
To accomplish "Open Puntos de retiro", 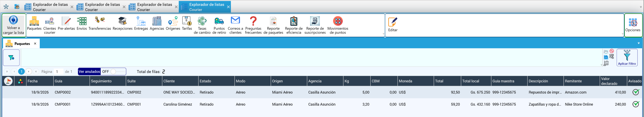I will [219, 25].
